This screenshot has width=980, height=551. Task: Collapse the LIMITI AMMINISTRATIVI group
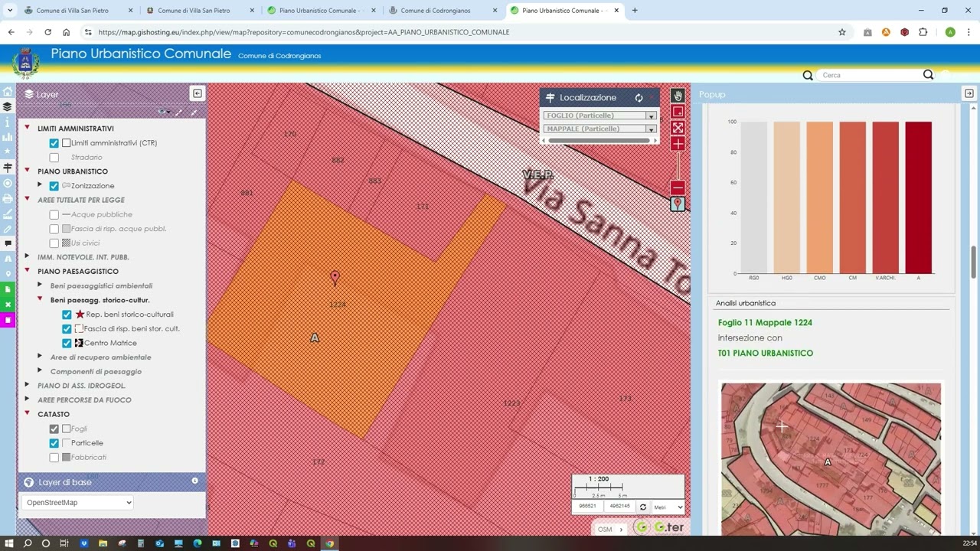[27, 128]
